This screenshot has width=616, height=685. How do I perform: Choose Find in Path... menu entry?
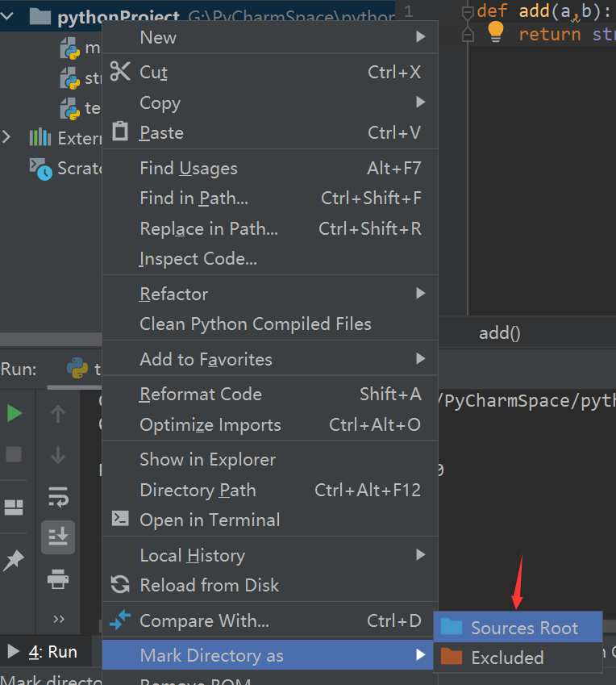tap(270, 198)
